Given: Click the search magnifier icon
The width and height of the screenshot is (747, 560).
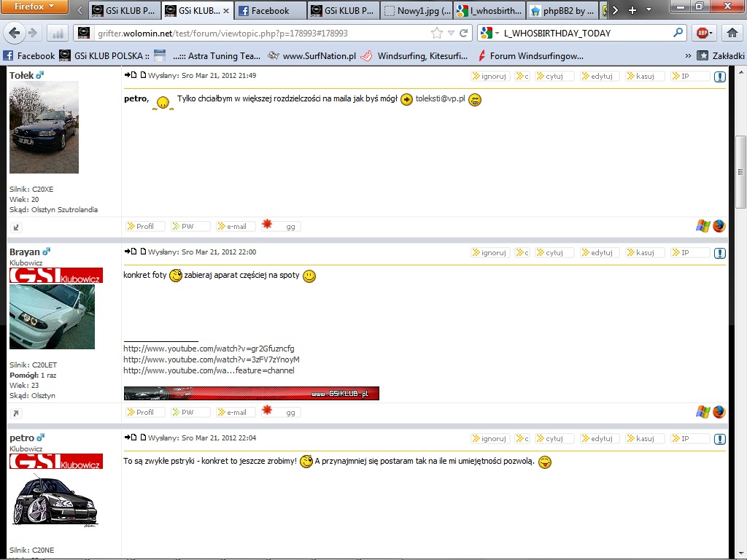Looking at the screenshot, I should tap(678, 33).
